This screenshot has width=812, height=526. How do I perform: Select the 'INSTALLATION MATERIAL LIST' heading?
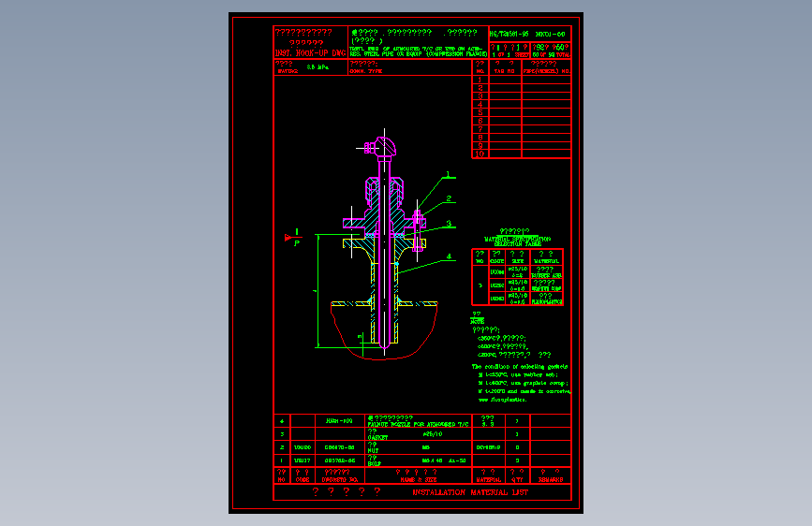(470, 492)
